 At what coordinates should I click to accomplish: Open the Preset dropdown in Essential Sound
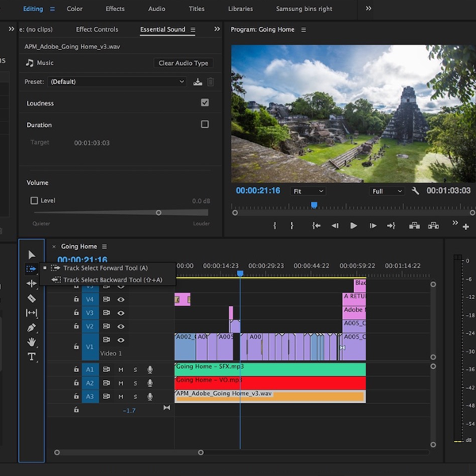click(117, 82)
